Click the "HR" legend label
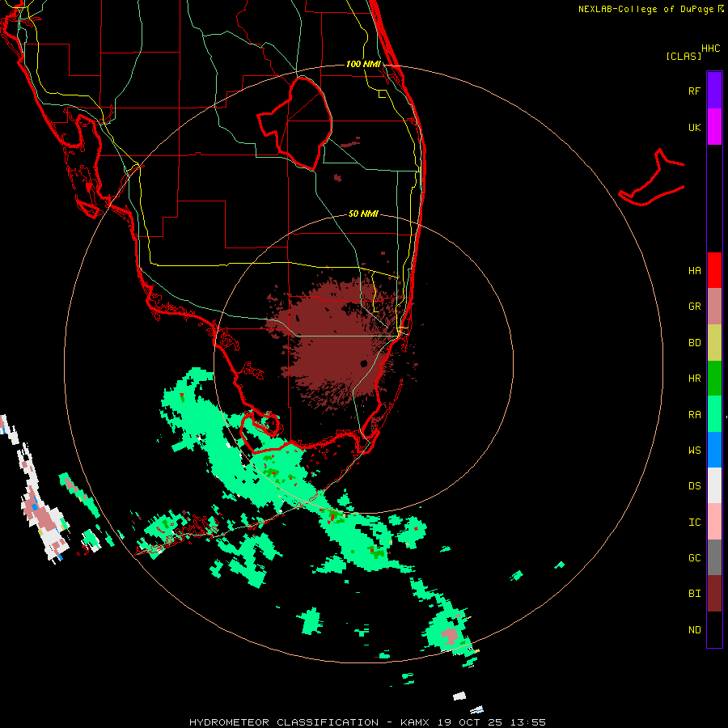The height and width of the screenshot is (728, 728). 694,379
